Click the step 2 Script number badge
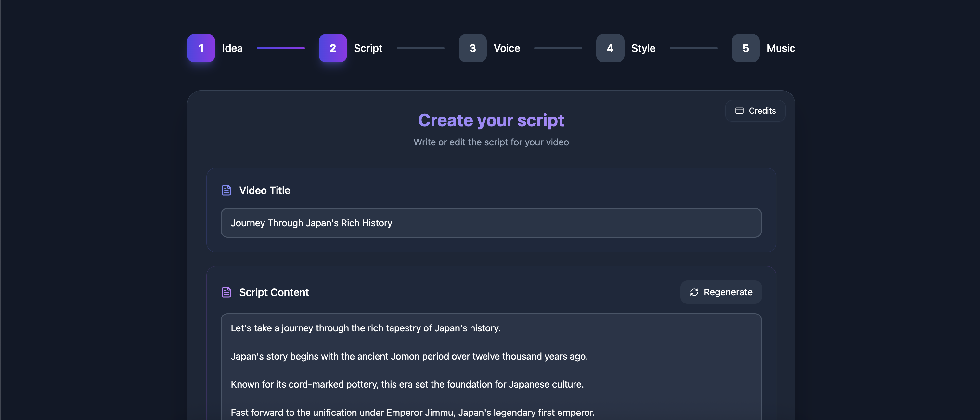980x420 pixels. (x=332, y=48)
